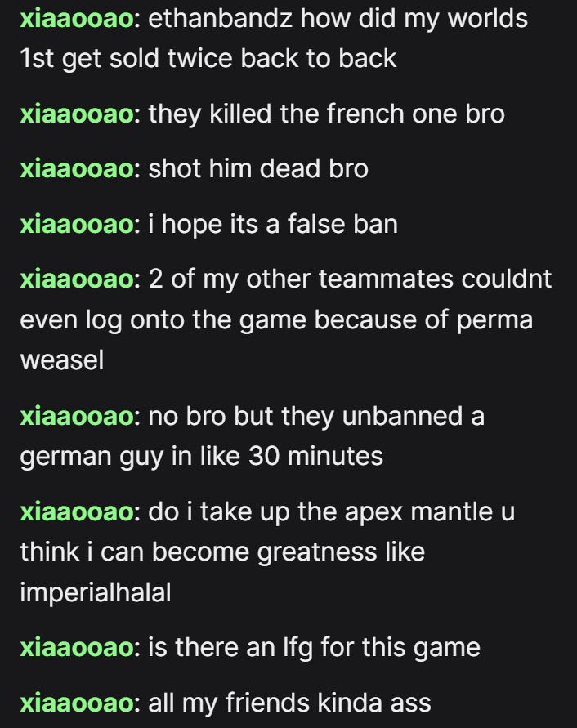
Task: Click xiaaooao username on teammates message
Action: pos(77,279)
